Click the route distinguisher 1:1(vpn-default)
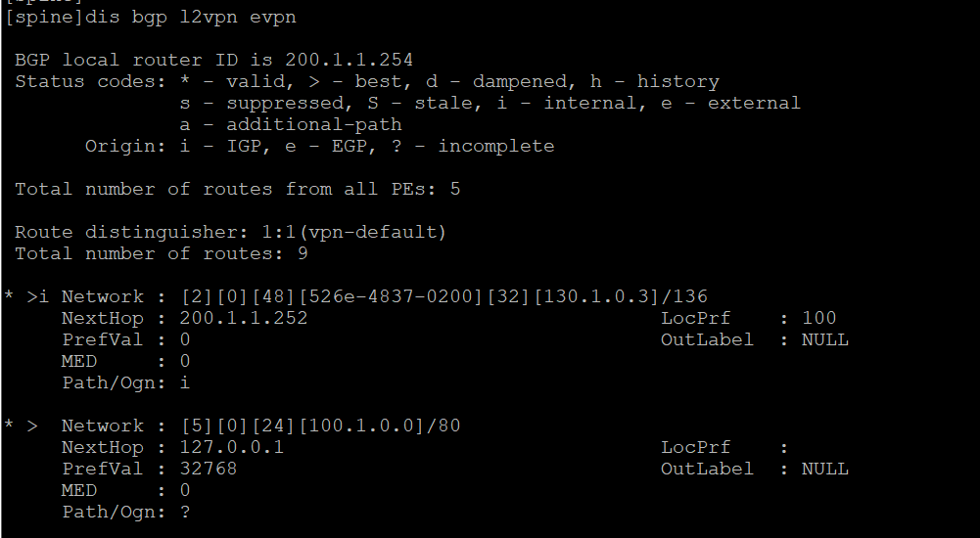The image size is (980, 538). pos(354,232)
